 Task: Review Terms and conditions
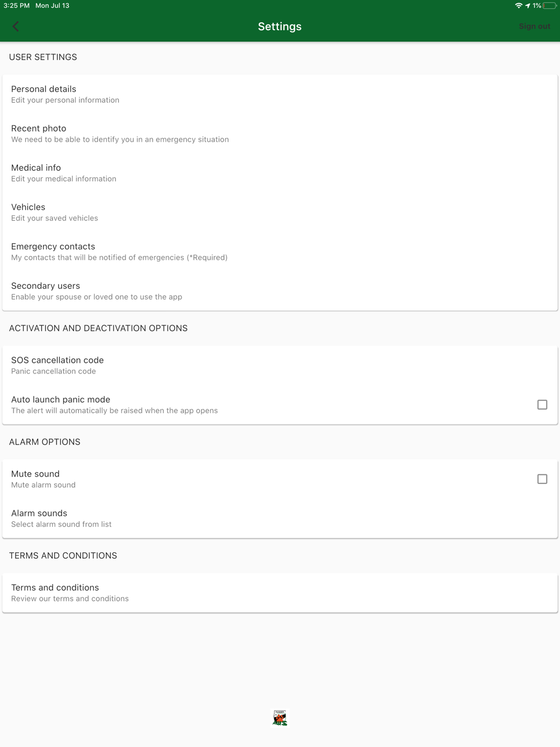pos(280,592)
